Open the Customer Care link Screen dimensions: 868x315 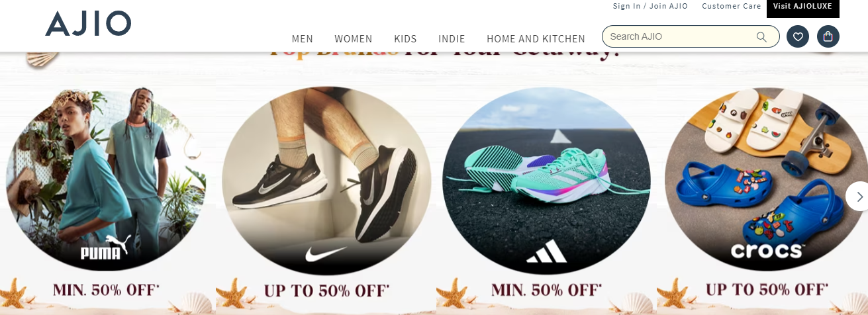point(732,6)
